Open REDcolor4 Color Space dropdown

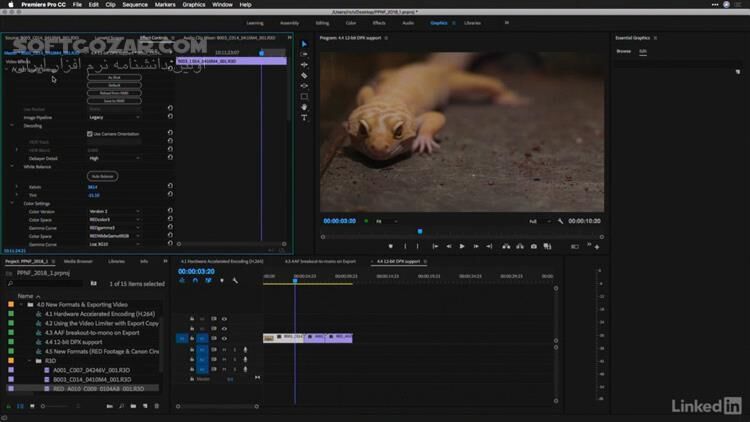click(x=114, y=220)
